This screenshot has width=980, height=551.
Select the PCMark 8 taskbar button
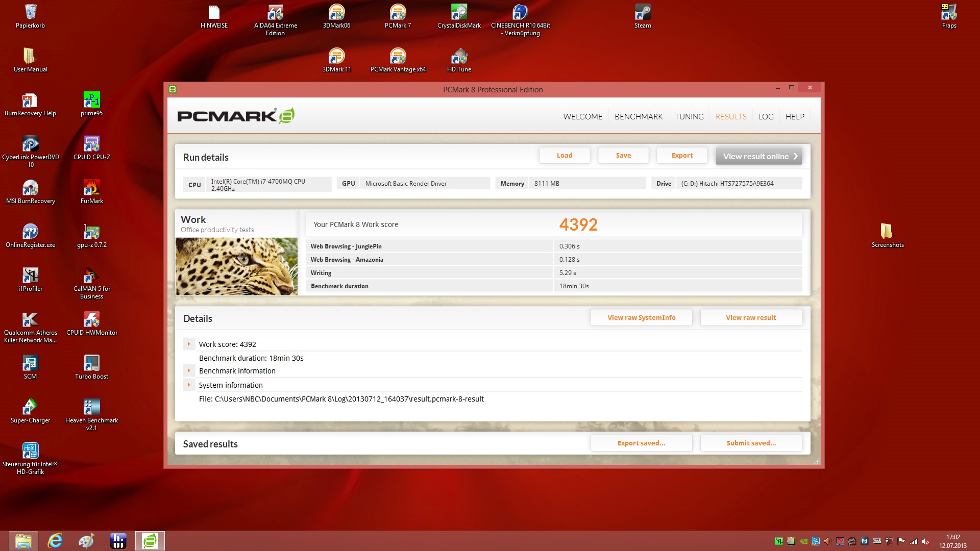click(x=150, y=541)
